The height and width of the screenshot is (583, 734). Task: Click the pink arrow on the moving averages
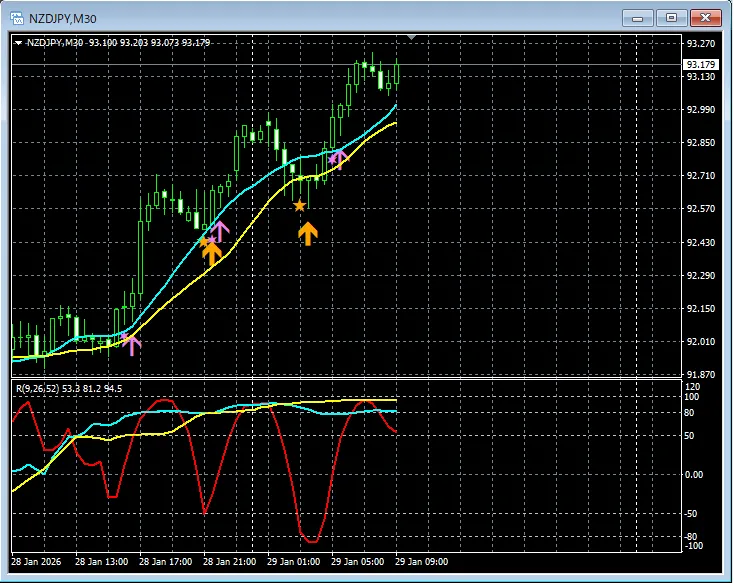pyautogui.click(x=337, y=157)
